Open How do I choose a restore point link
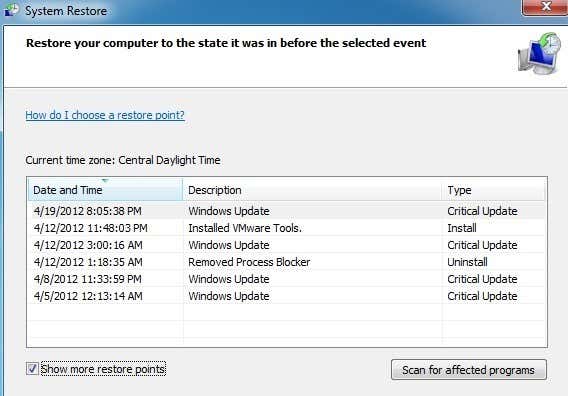568x396 pixels. pos(105,115)
